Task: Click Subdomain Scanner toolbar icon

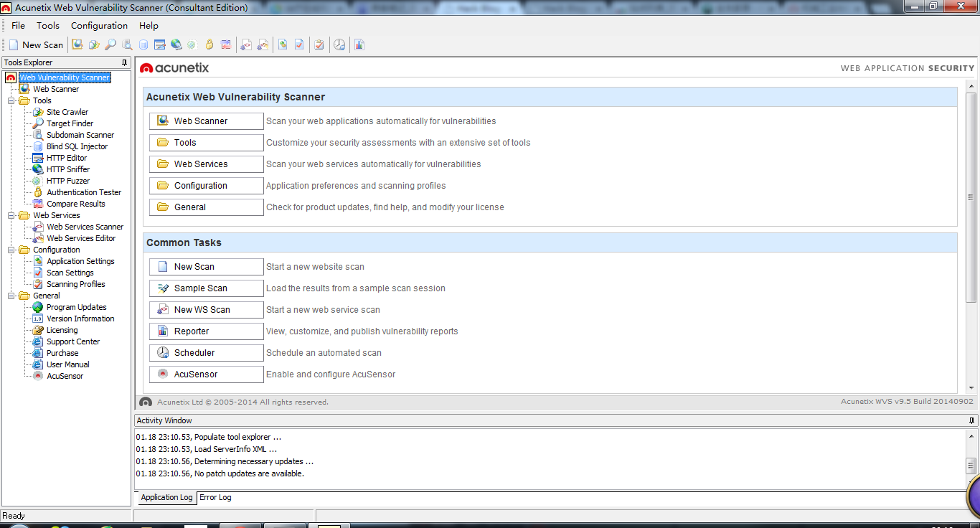Action: click(127, 44)
